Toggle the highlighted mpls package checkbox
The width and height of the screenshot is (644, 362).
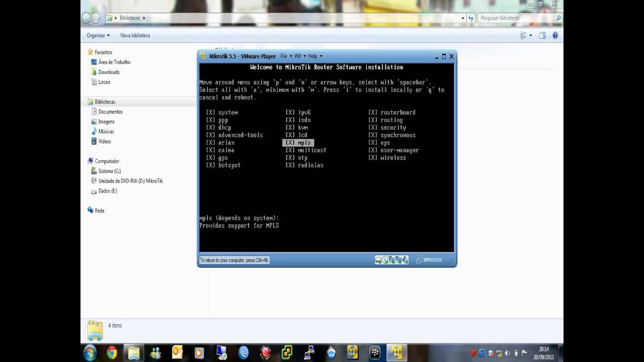coord(290,143)
